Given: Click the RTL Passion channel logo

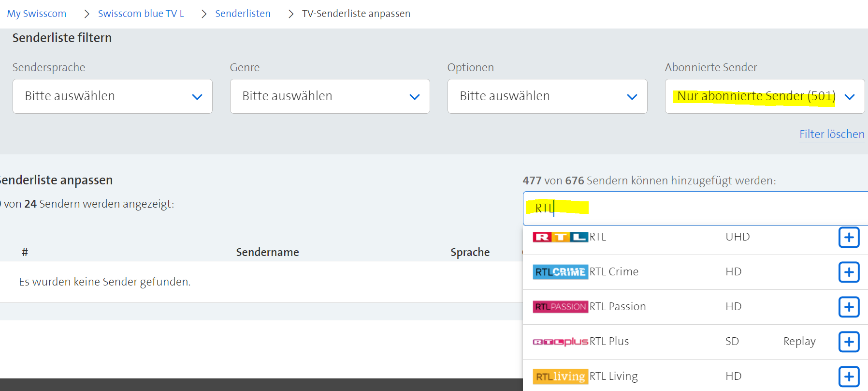Looking at the screenshot, I should [560, 307].
